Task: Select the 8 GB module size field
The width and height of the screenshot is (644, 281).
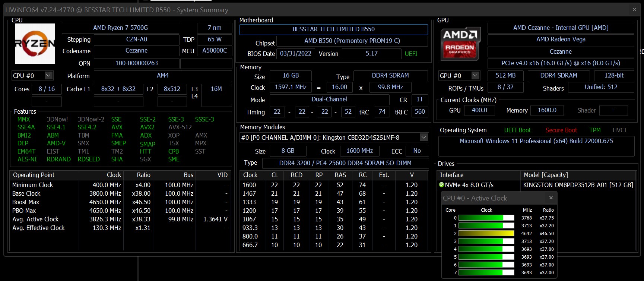Action: (288, 151)
